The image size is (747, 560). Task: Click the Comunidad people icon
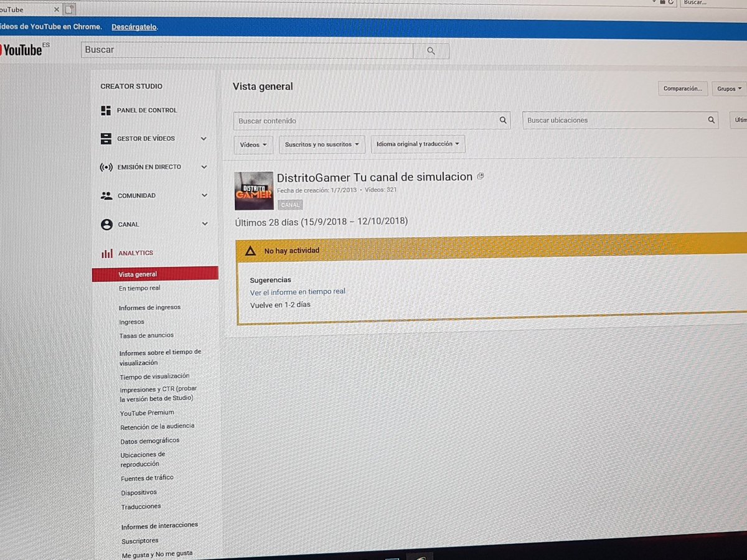pos(106,195)
